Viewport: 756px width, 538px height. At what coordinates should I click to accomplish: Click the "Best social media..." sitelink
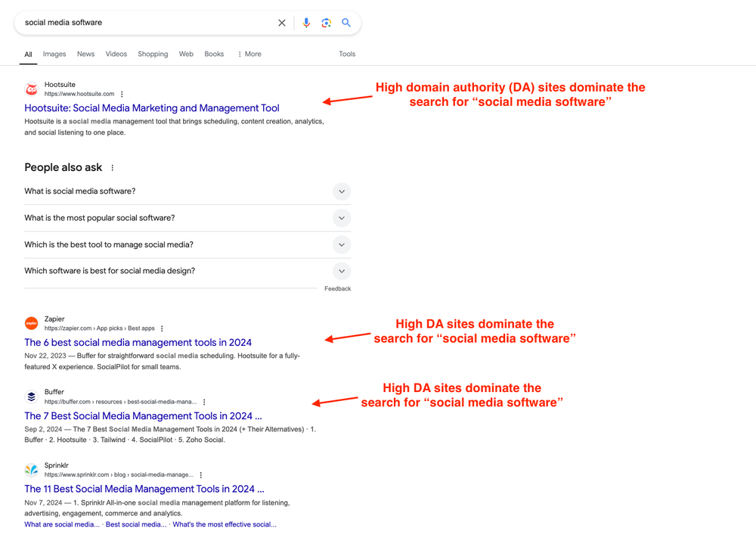[136, 524]
